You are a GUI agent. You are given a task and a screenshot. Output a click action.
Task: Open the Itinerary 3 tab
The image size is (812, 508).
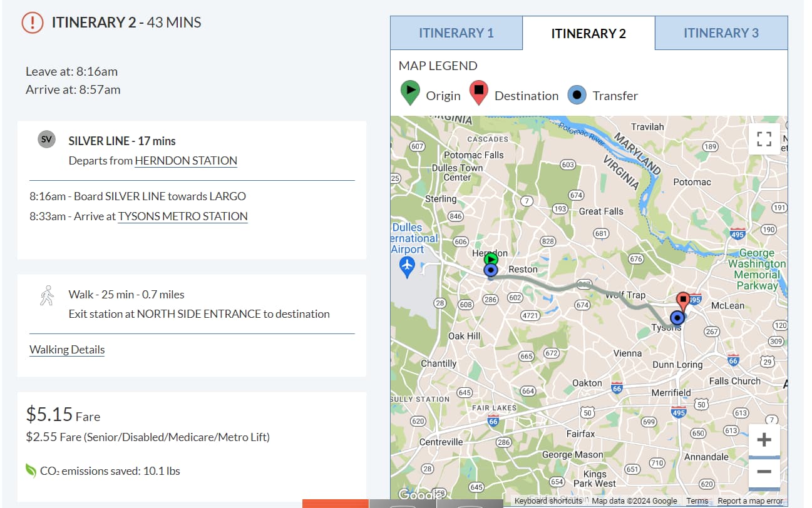pyautogui.click(x=721, y=33)
